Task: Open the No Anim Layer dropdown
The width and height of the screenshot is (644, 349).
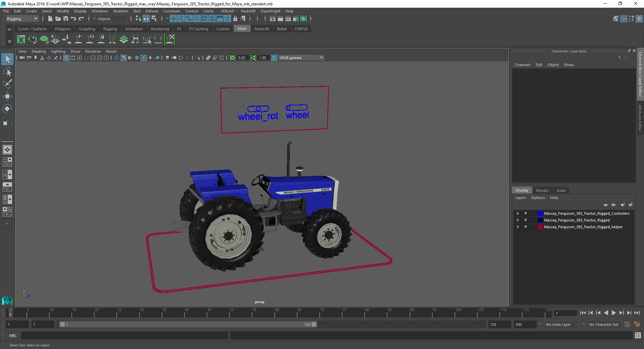Action: click(561, 325)
